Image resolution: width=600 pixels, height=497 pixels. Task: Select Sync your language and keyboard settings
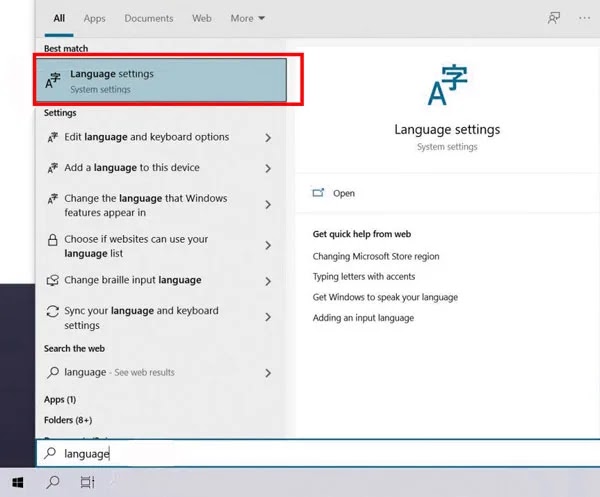(x=161, y=318)
